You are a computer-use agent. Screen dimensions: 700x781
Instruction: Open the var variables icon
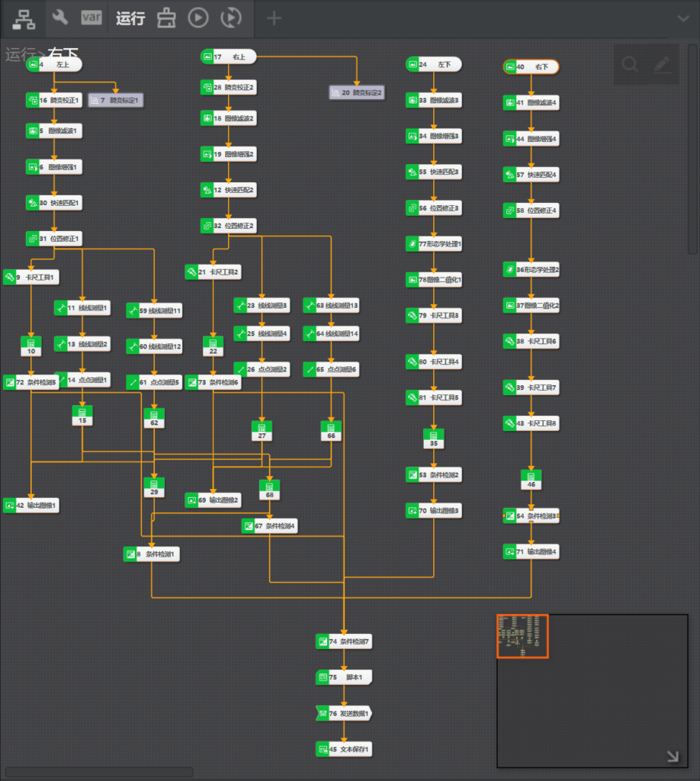pyautogui.click(x=91, y=18)
